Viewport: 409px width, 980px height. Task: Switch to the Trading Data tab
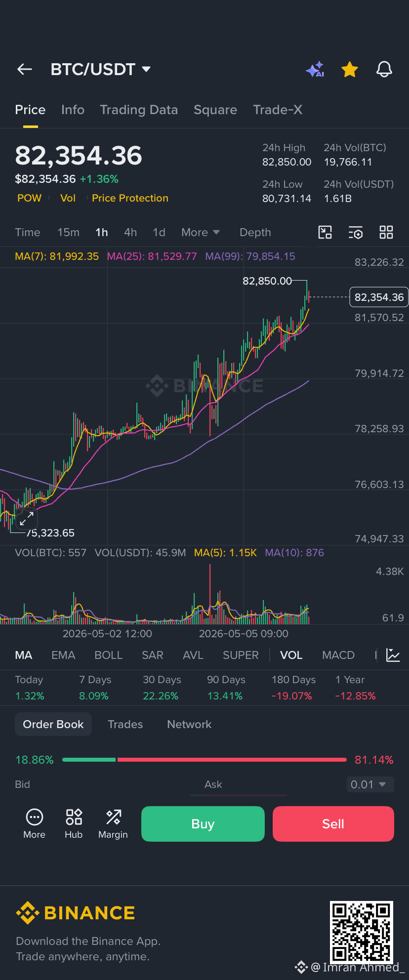point(139,110)
